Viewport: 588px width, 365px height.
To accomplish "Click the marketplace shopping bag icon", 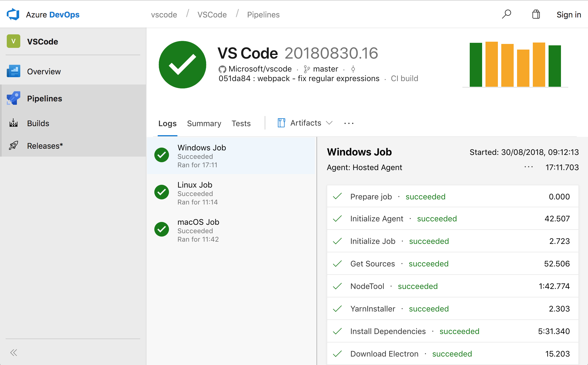I will click(536, 14).
